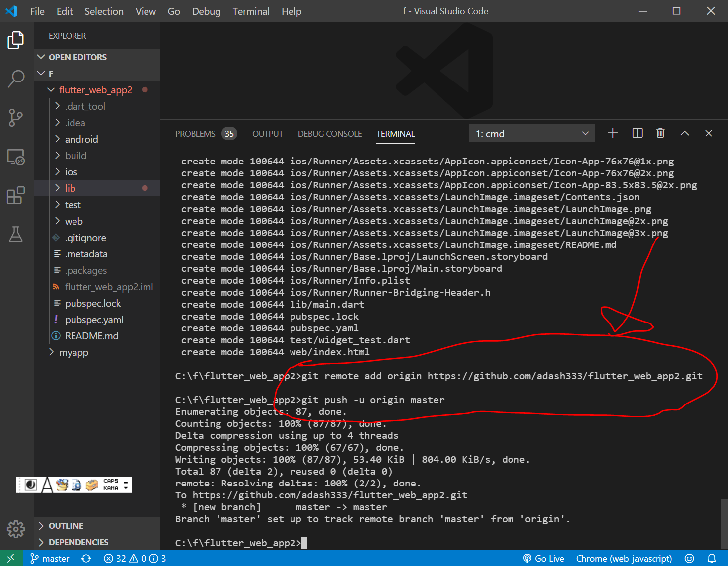Select Chrome (web-javascript) device in status bar

tap(624, 558)
